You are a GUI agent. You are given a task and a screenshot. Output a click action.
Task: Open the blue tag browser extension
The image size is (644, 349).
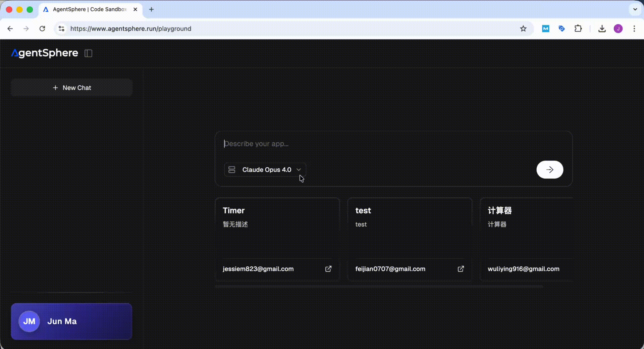(x=562, y=29)
